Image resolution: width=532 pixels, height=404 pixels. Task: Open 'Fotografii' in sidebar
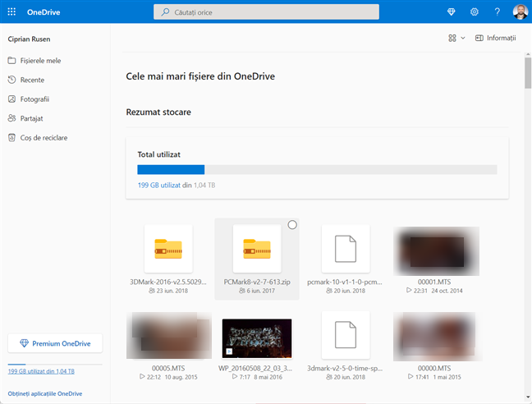29,99
